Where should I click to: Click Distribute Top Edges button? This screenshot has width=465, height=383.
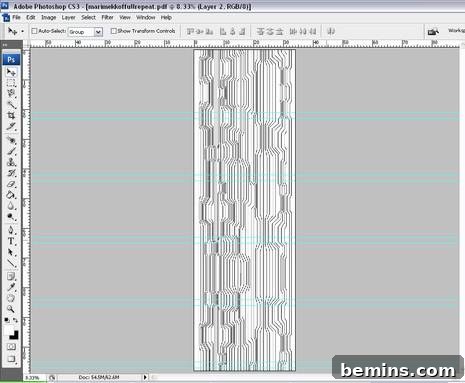260,32
